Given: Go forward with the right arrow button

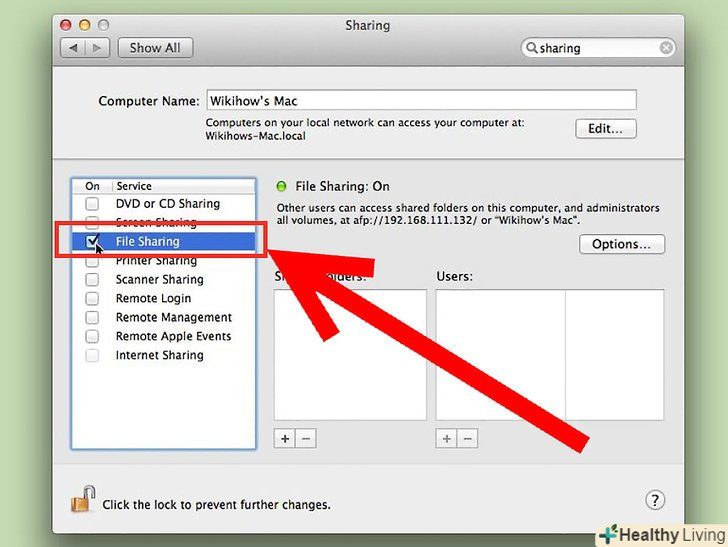Looking at the screenshot, I should (x=97, y=48).
